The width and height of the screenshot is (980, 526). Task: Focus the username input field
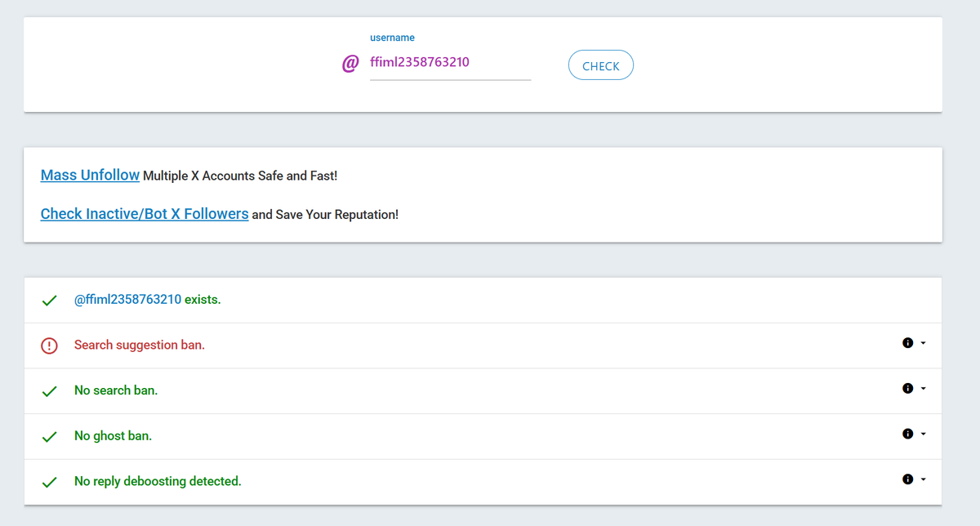(x=450, y=62)
